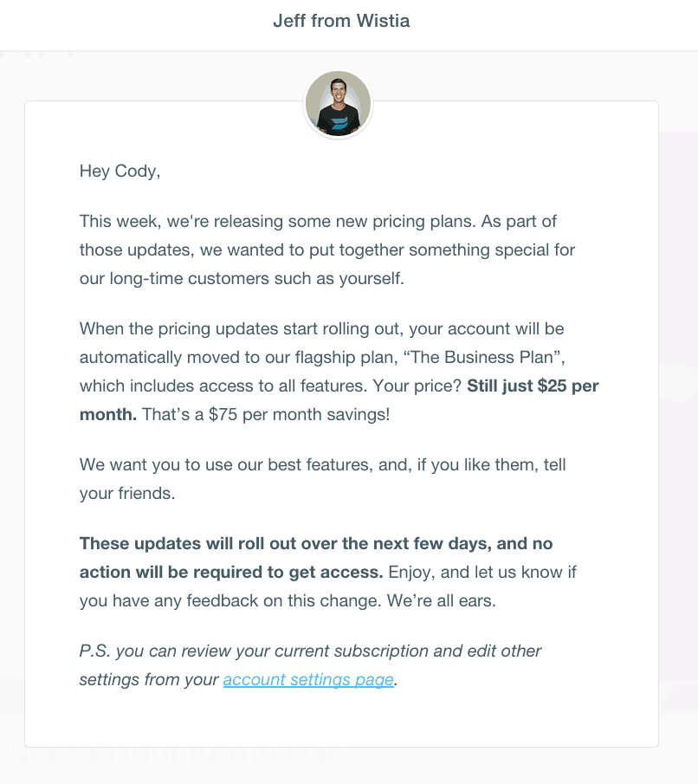Click the "That's a $75 per month savings!" sentence
Screen dimensions: 698x784
coord(265,415)
